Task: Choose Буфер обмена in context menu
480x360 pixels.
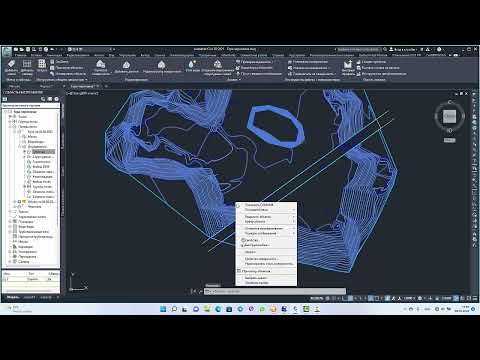Action: click(x=266, y=222)
